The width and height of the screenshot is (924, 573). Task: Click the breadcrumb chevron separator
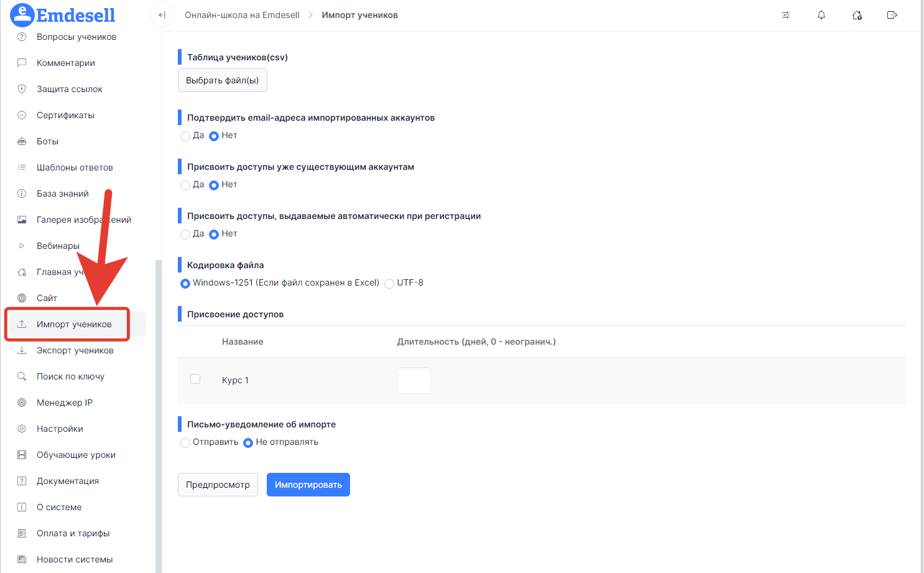pos(310,15)
